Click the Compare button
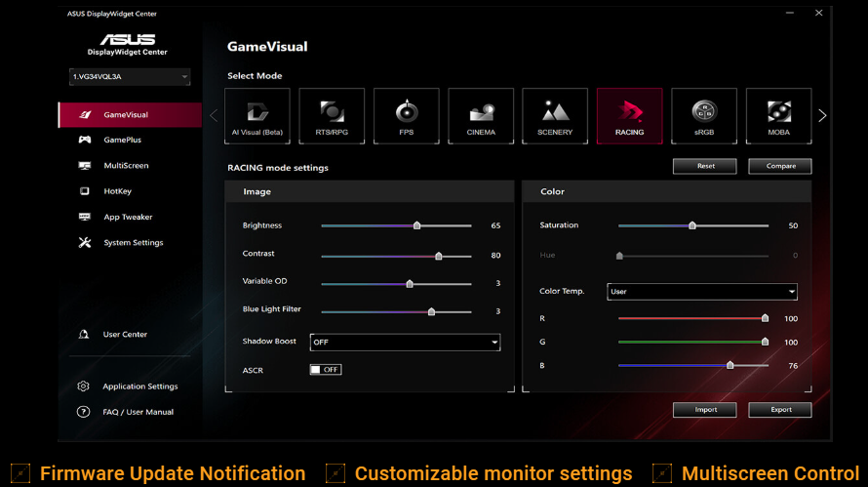Image resolution: width=868 pixels, height=487 pixels. tap(780, 166)
